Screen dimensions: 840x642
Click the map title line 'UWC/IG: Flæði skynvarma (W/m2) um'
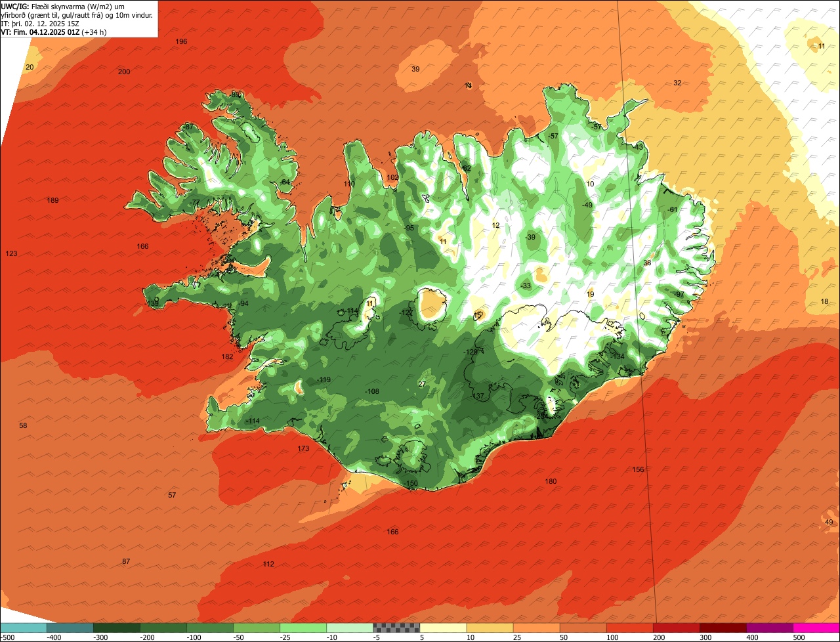(62, 6)
